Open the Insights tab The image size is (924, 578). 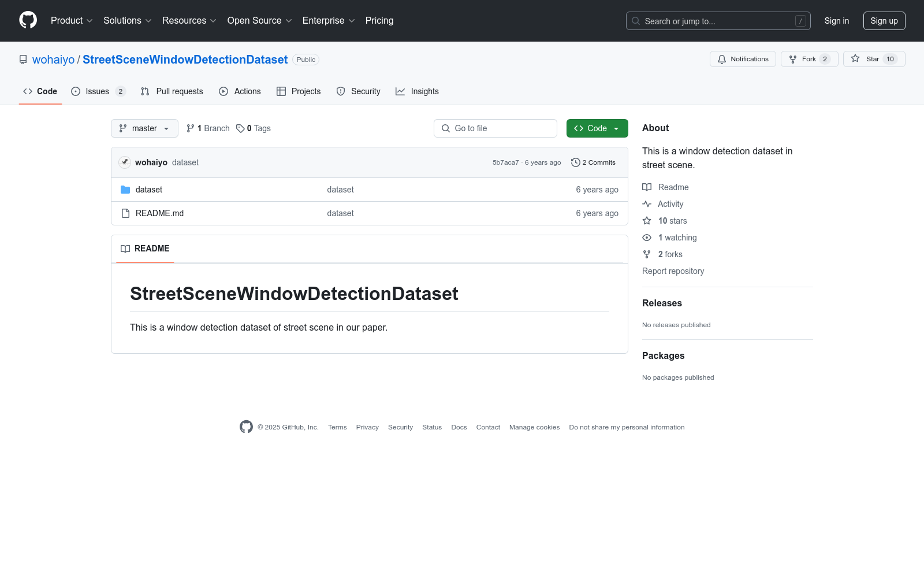417,91
